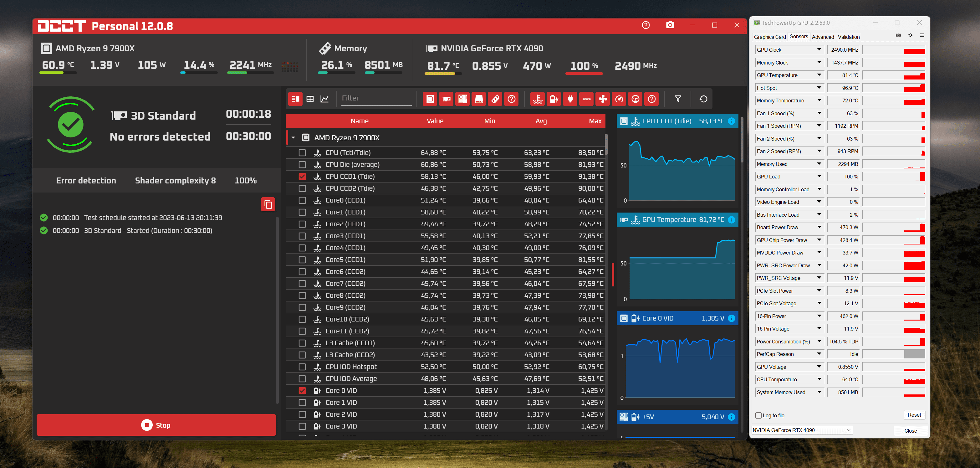The image size is (980, 468).
Task: Toggle the usage dashboard filter icon
Action: (636, 99)
